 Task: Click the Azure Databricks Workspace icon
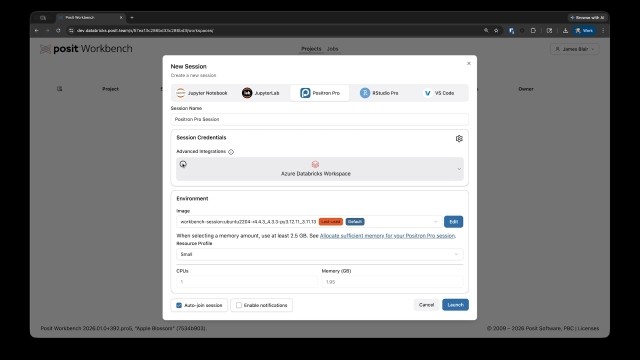(x=315, y=164)
